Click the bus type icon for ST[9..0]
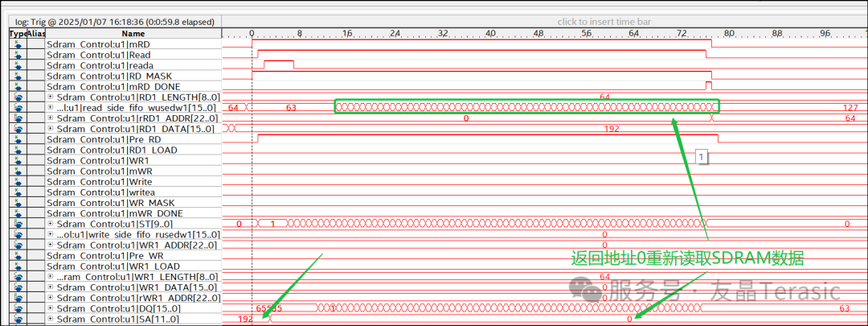The height and width of the screenshot is (326, 868). click(x=17, y=224)
